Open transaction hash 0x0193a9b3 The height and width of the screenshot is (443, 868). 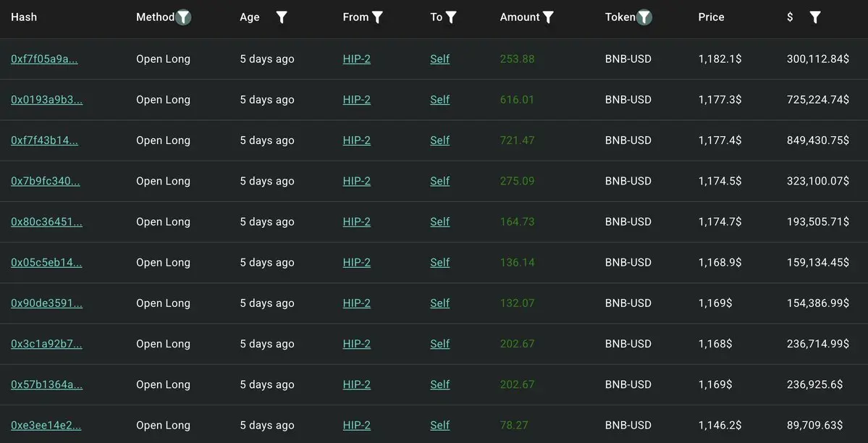tap(46, 100)
